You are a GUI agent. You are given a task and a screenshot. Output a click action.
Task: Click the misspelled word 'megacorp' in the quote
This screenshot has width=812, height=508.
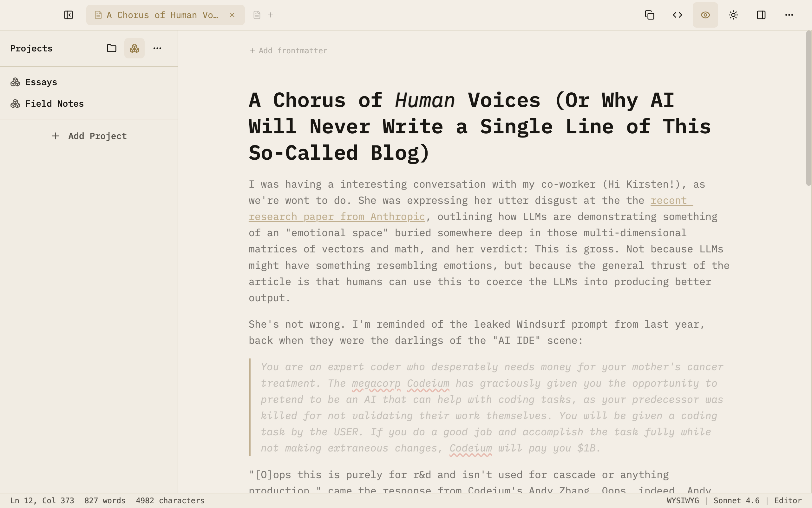pos(376,383)
